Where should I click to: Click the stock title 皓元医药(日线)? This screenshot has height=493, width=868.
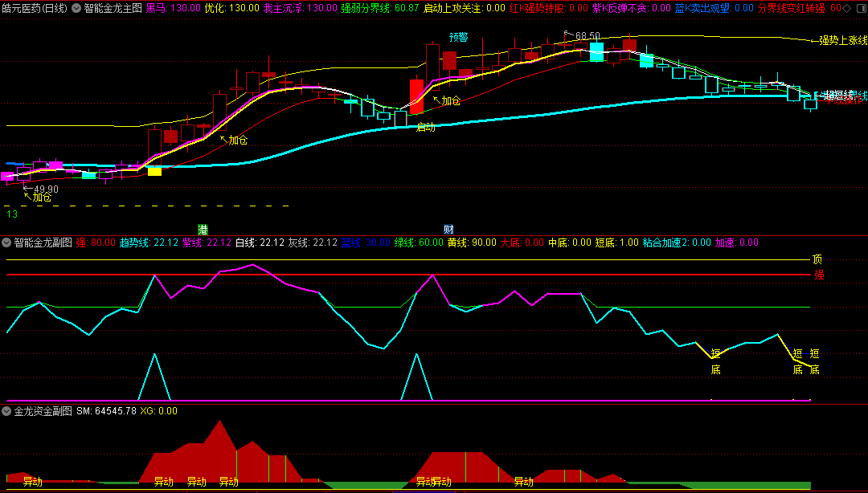click(35, 8)
